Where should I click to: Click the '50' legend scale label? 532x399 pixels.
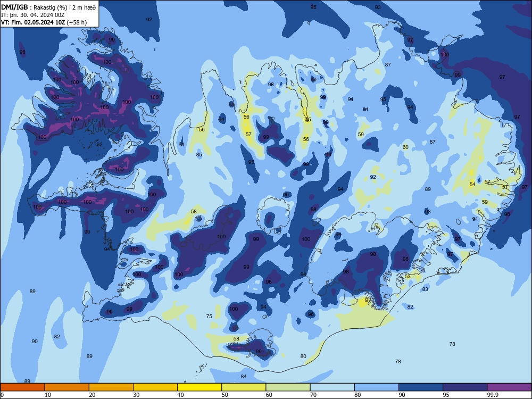(x=225, y=395)
